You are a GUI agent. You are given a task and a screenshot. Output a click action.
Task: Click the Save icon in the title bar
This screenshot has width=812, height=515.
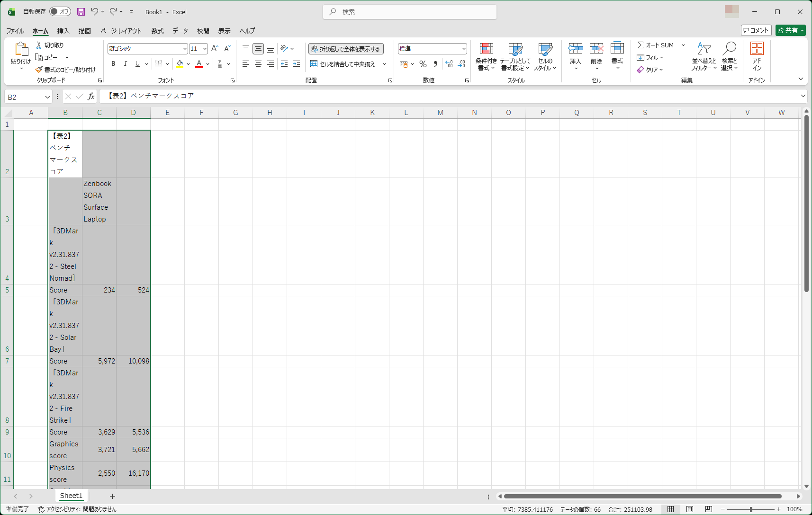tap(81, 12)
